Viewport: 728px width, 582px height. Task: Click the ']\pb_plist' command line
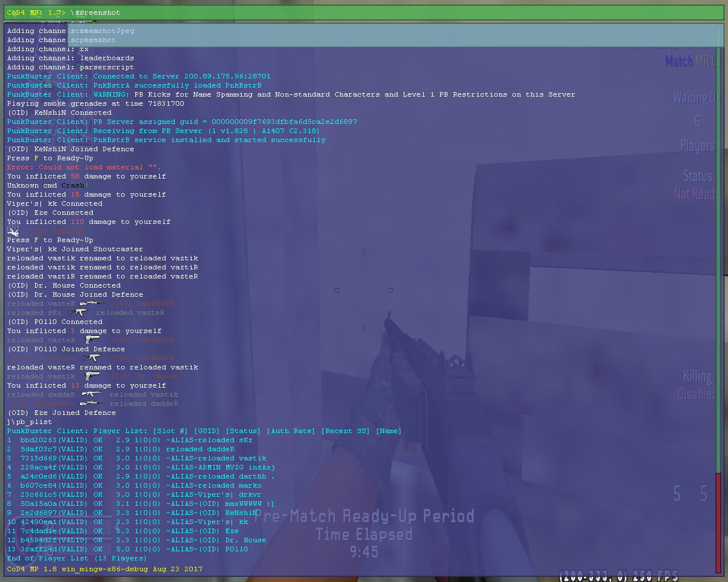pyautogui.click(x=30, y=422)
